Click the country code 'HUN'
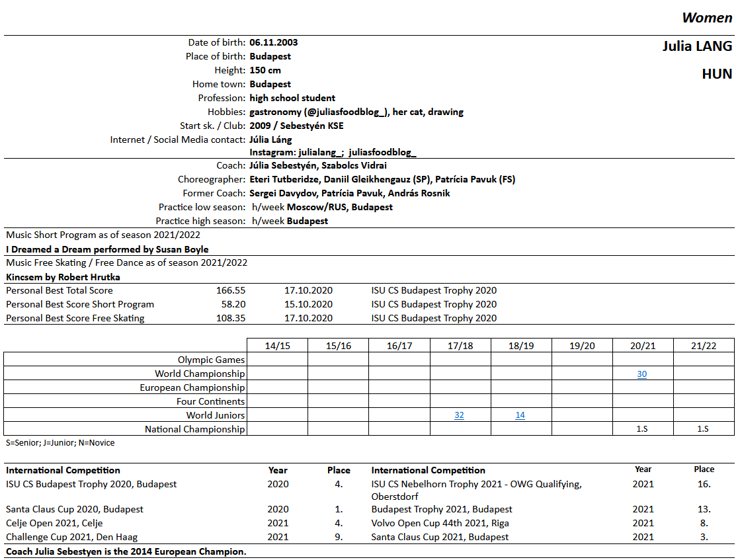Viewport: 740px width, 560px height. click(717, 74)
